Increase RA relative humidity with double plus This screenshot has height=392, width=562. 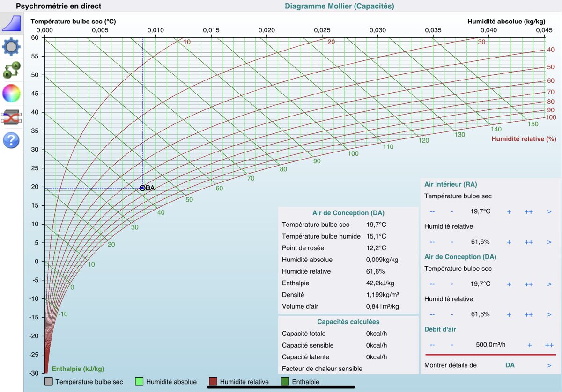(x=529, y=242)
